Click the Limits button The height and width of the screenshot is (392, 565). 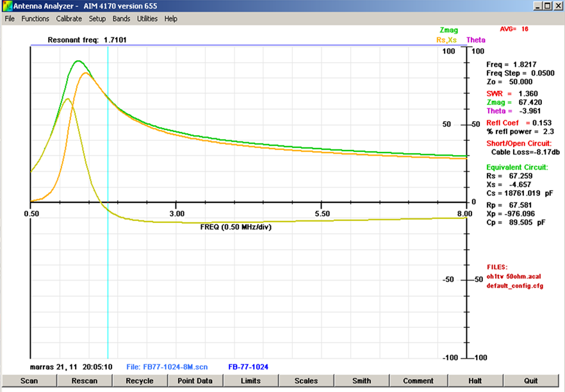pos(250,380)
